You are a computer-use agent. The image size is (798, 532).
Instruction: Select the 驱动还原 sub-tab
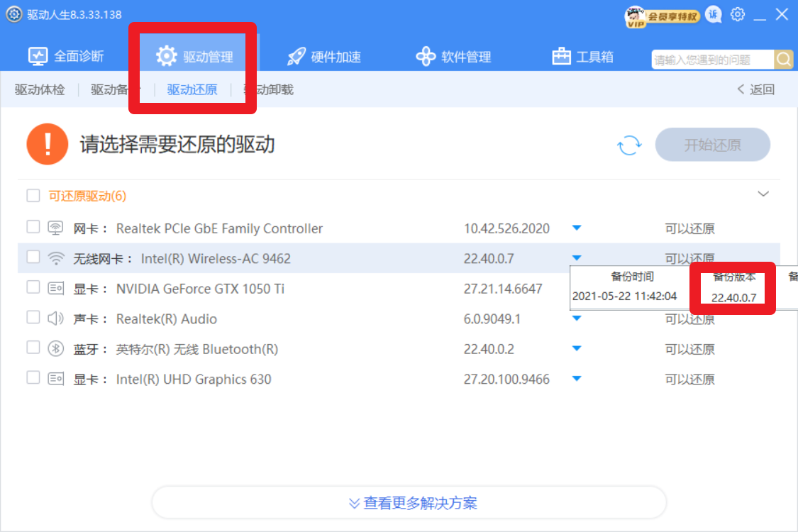192,89
